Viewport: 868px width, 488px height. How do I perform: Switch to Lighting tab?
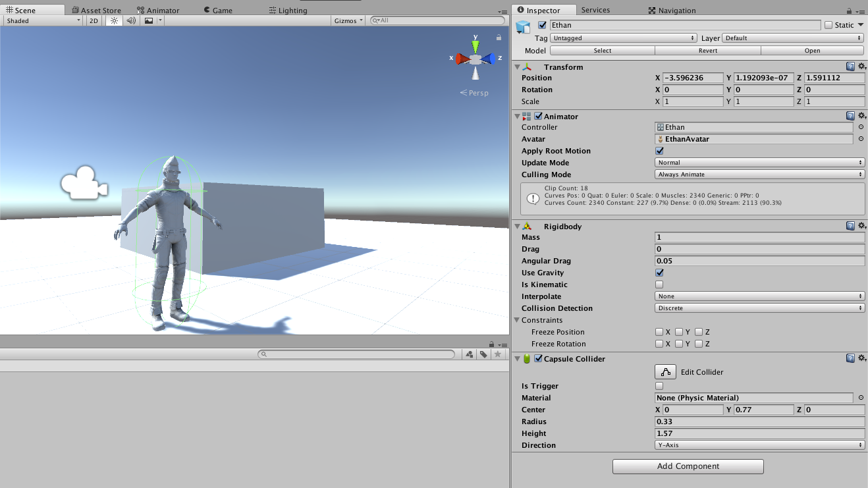click(288, 10)
